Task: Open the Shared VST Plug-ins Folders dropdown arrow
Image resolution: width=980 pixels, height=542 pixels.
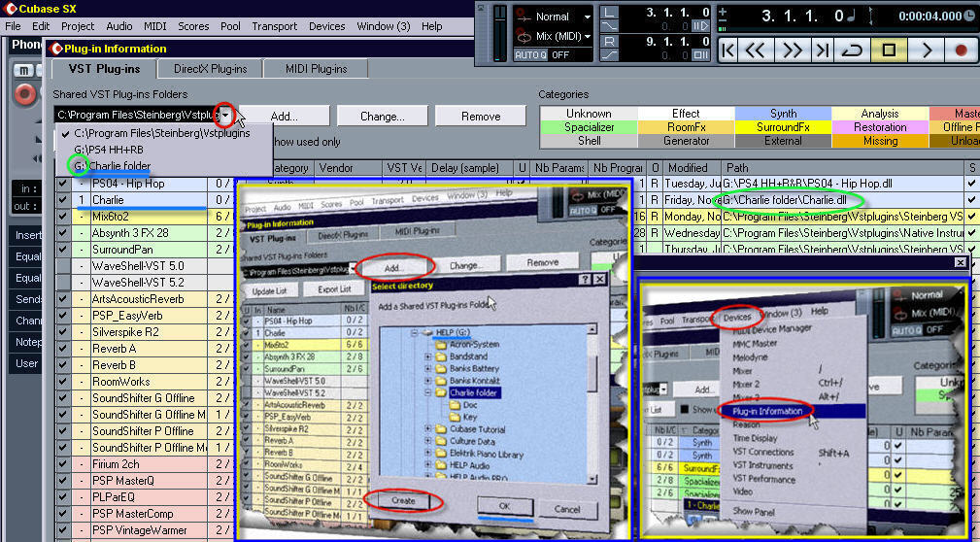Action: [225, 115]
